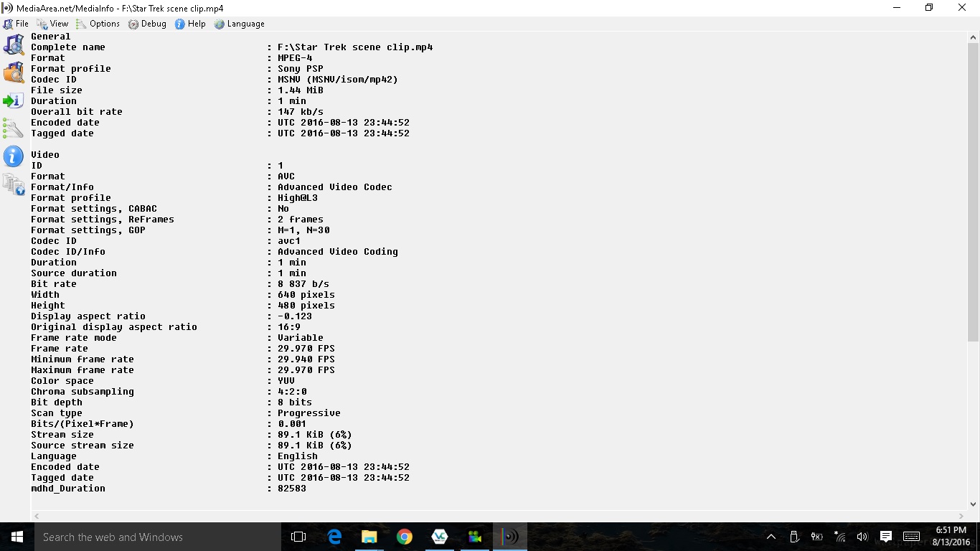
Task: Click the 'Search the web and Windows' box
Action: 158,537
